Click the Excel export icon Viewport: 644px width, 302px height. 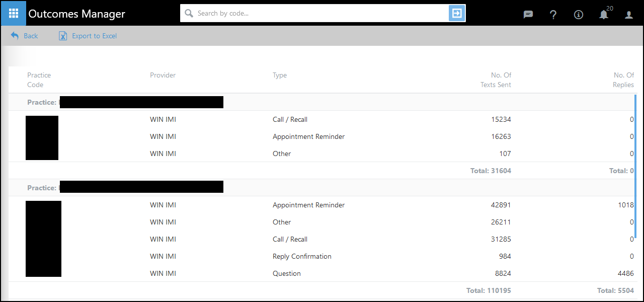point(63,36)
